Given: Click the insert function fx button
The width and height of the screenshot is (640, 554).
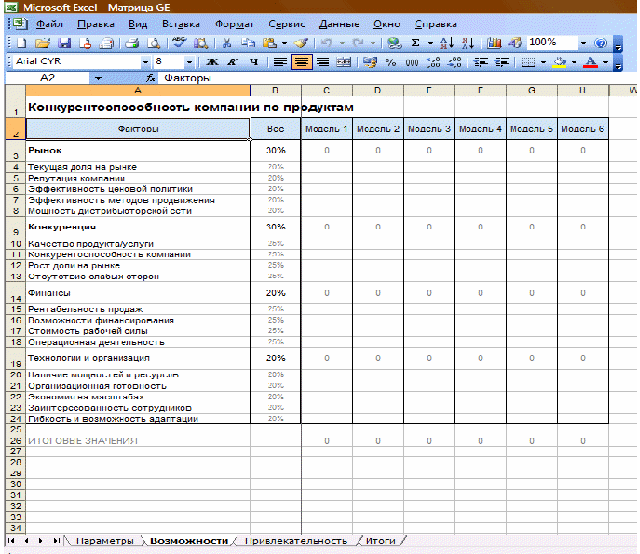Looking at the screenshot, I should 151,78.
